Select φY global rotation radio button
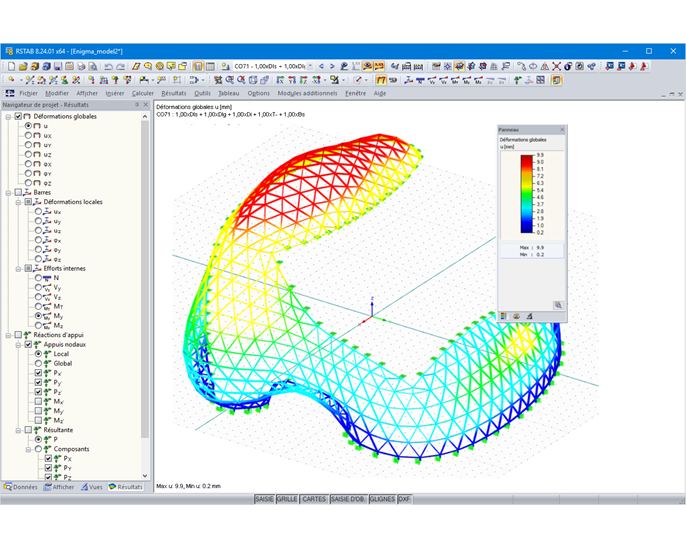The height and width of the screenshot is (549, 686). [x=28, y=174]
